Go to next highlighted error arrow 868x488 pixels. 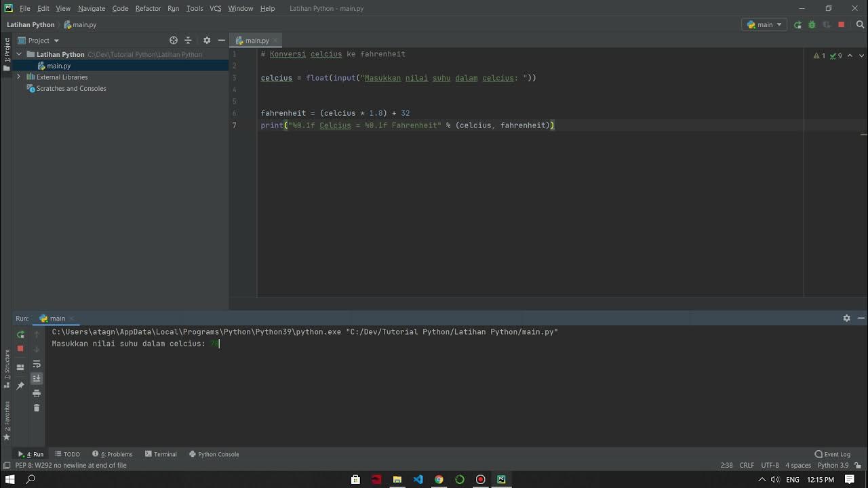[x=862, y=56]
